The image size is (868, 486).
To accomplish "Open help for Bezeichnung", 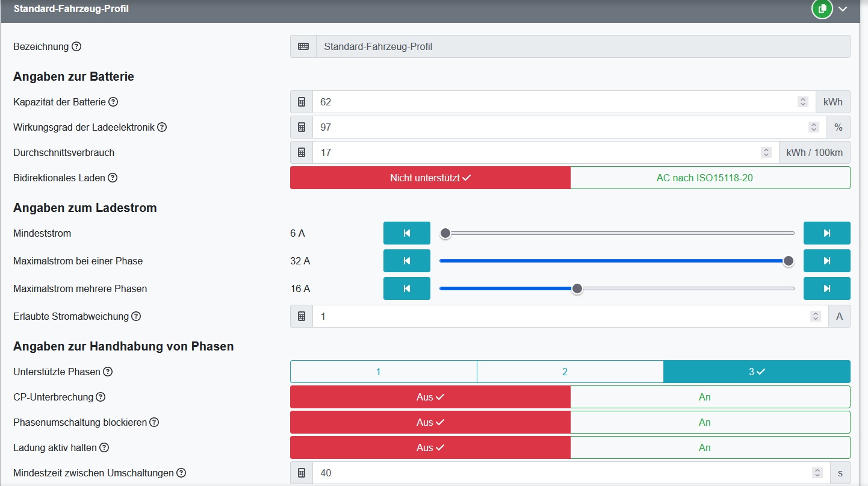I will [76, 46].
